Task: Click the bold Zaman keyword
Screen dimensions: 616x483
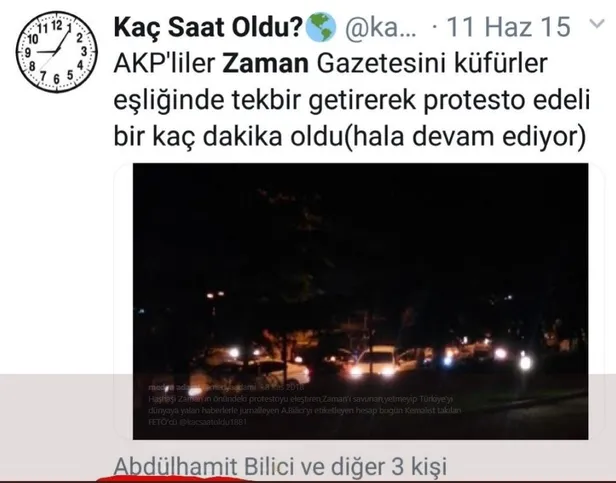Action: (266, 64)
